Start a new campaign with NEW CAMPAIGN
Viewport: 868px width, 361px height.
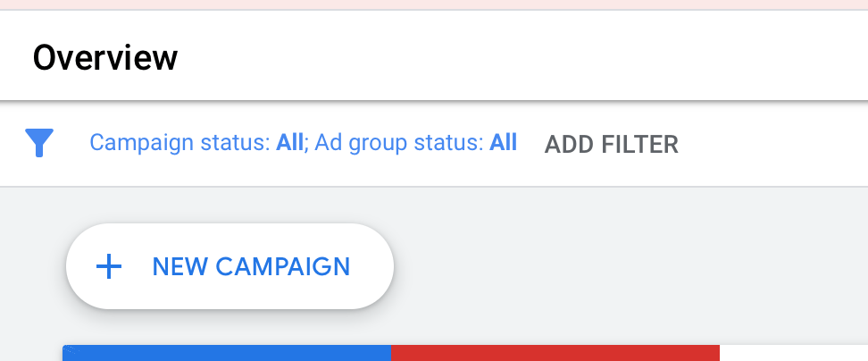tap(230, 266)
